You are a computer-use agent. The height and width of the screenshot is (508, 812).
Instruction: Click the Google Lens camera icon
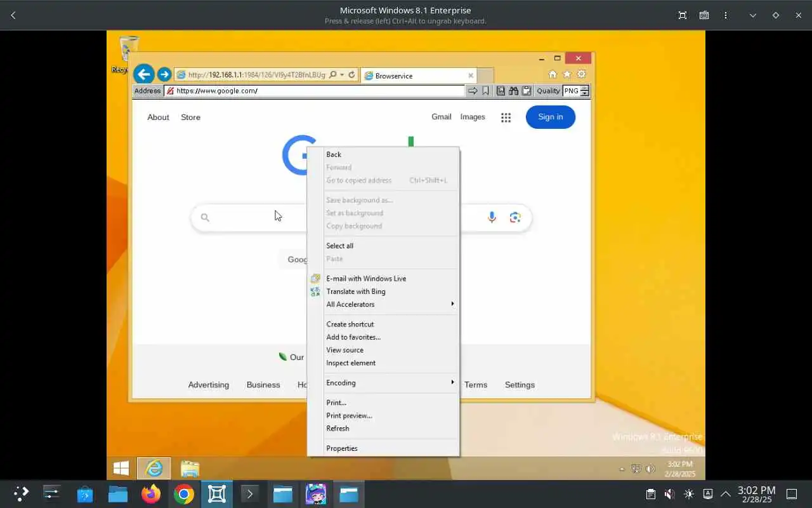pyautogui.click(x=515, y=217)
